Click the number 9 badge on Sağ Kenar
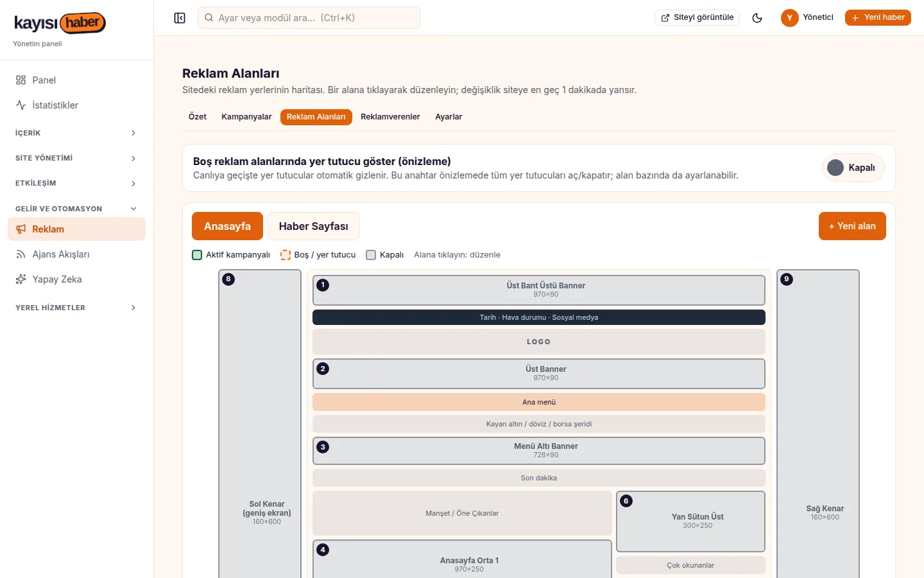Image resolution: width=924 pixels, height=578 pixels. (787, 279)
